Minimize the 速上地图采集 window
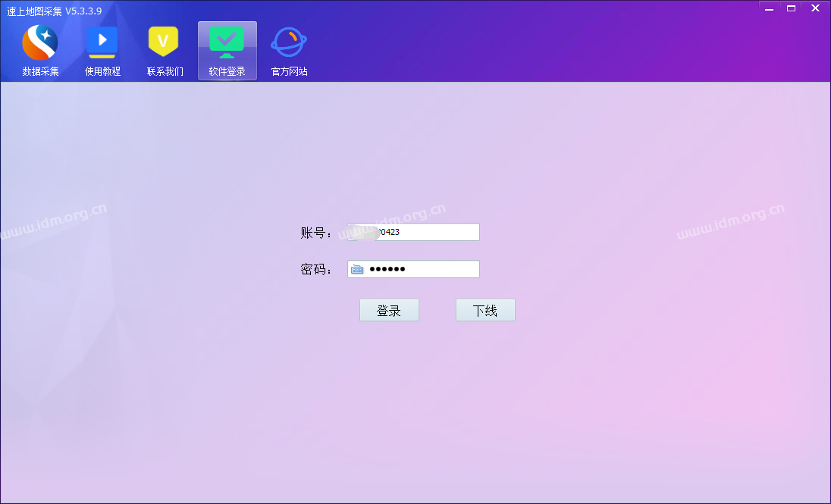 [769, 8]
